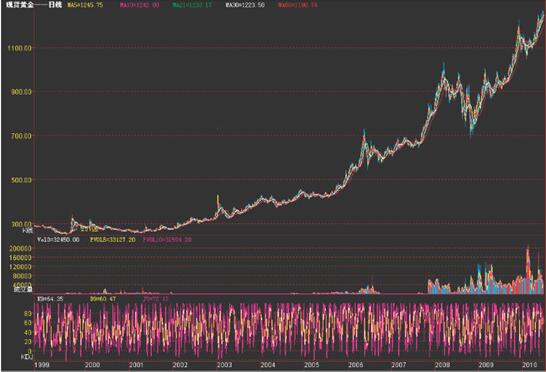
Task: Select year 2008 on the time axis
Action: (x=442, y=365)
